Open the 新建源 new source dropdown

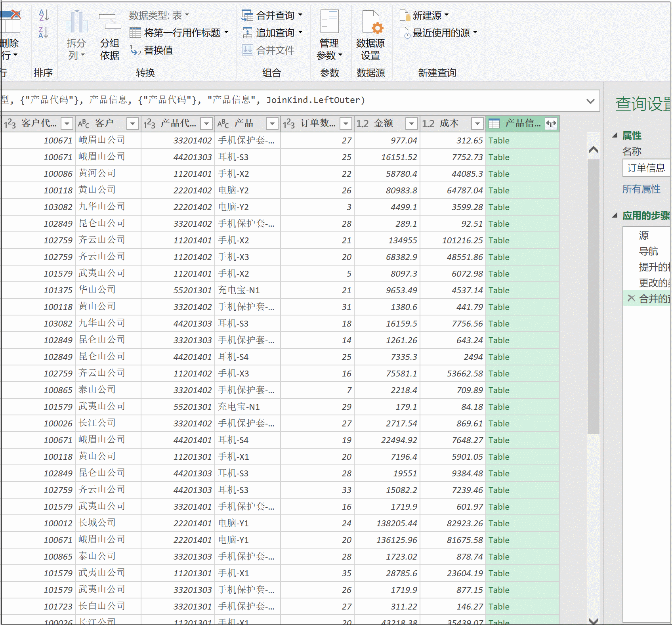coord(447,15)
